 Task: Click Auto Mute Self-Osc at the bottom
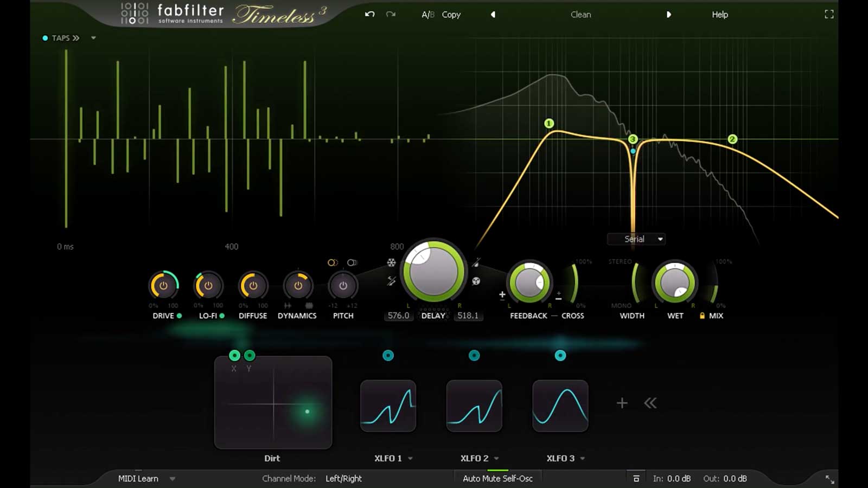[x=497, y=478]
